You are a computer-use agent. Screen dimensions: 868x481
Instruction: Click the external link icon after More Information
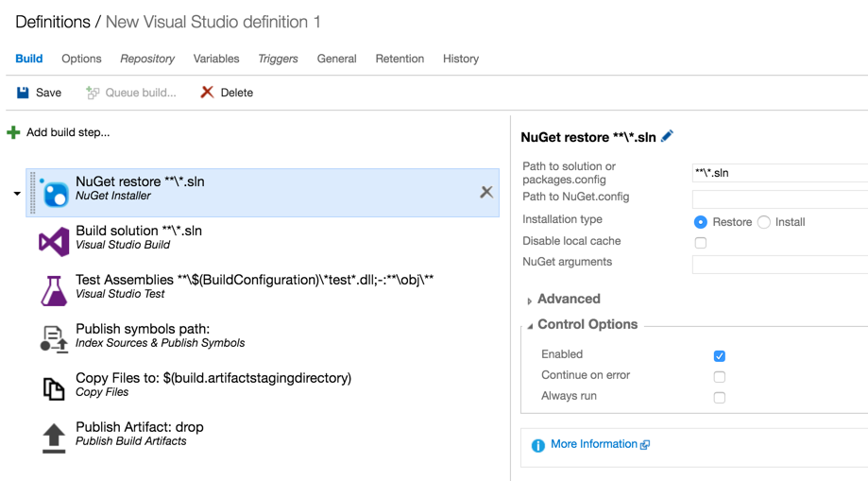[x=645, y=445]
